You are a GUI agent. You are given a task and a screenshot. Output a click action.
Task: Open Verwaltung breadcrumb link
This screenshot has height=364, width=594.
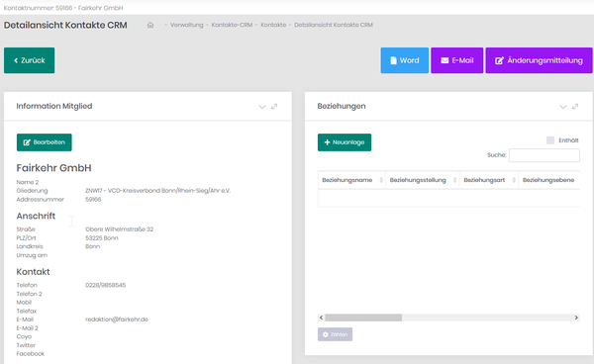tap(186, 25)
